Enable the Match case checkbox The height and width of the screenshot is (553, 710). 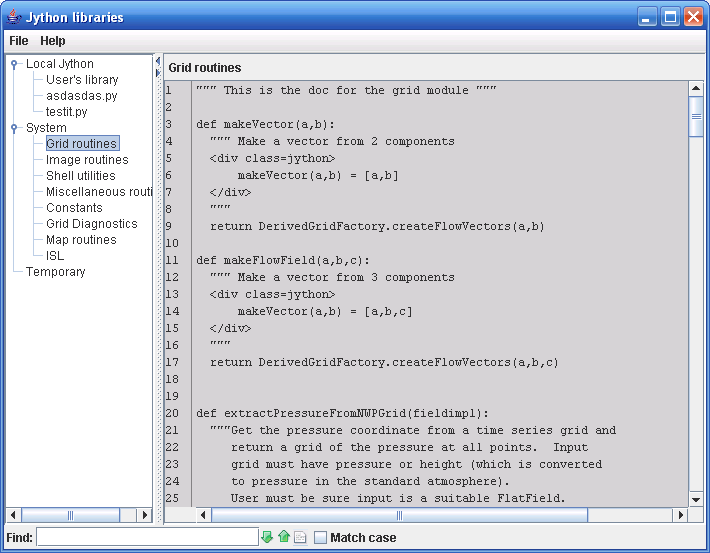click(320, 538)
